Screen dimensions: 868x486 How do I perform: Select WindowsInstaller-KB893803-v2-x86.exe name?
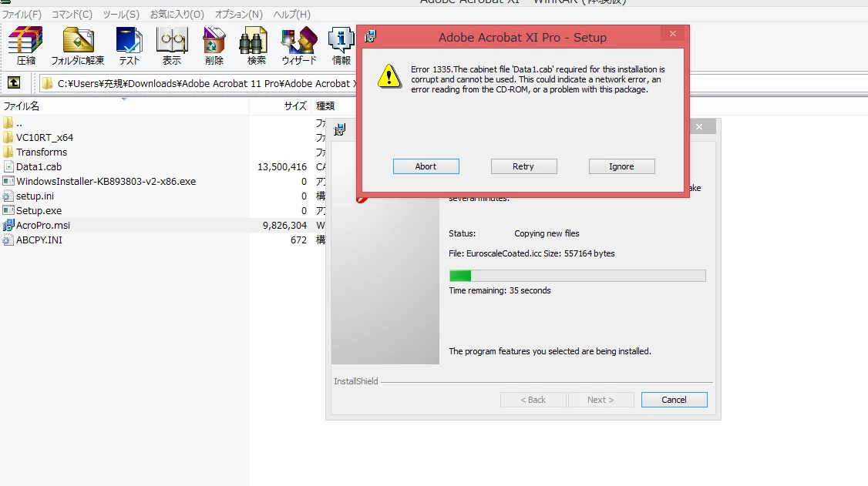click(106, 181)
